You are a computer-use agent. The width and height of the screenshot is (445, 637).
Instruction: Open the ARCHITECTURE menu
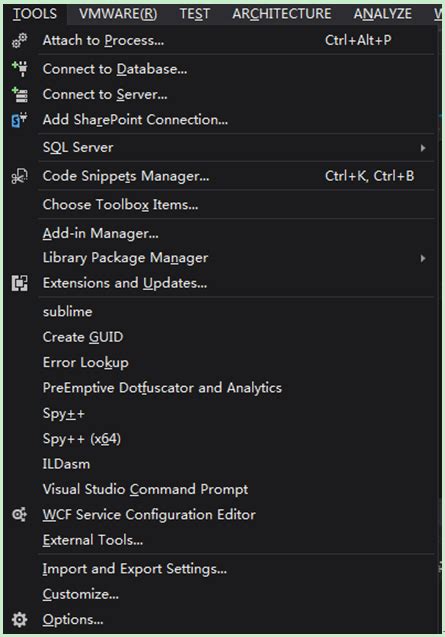point(282,14)
